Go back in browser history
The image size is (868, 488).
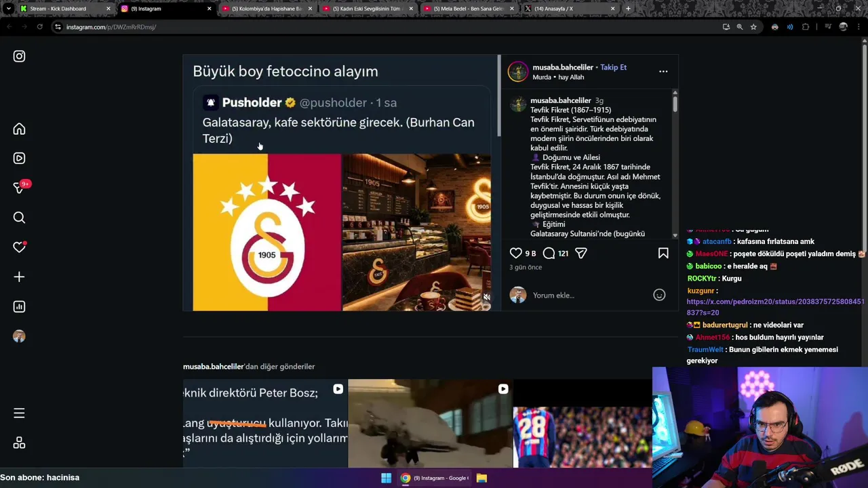(x=9, y=27)
